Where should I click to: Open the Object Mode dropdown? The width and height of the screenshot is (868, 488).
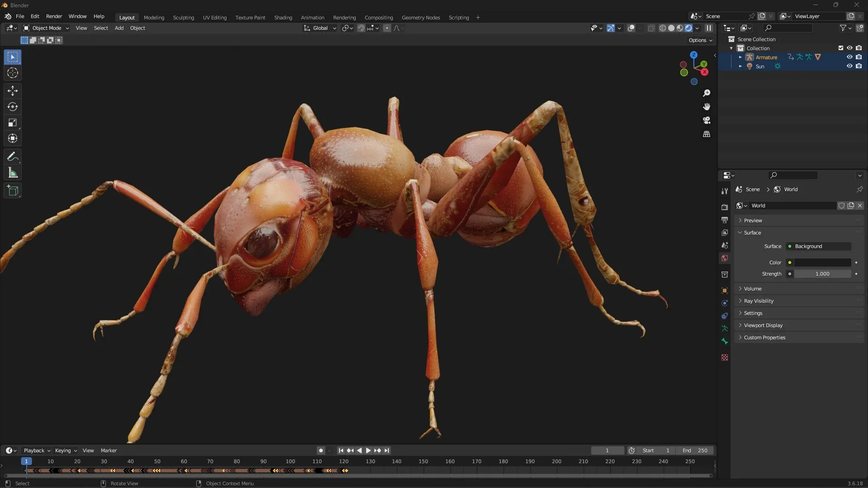(x=45, y=28)
